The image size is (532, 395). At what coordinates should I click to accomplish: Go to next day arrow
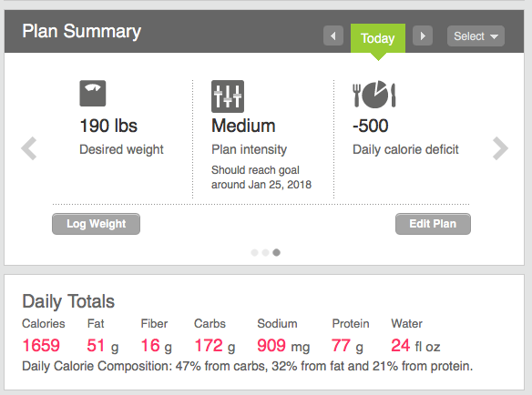pos(423,35)
